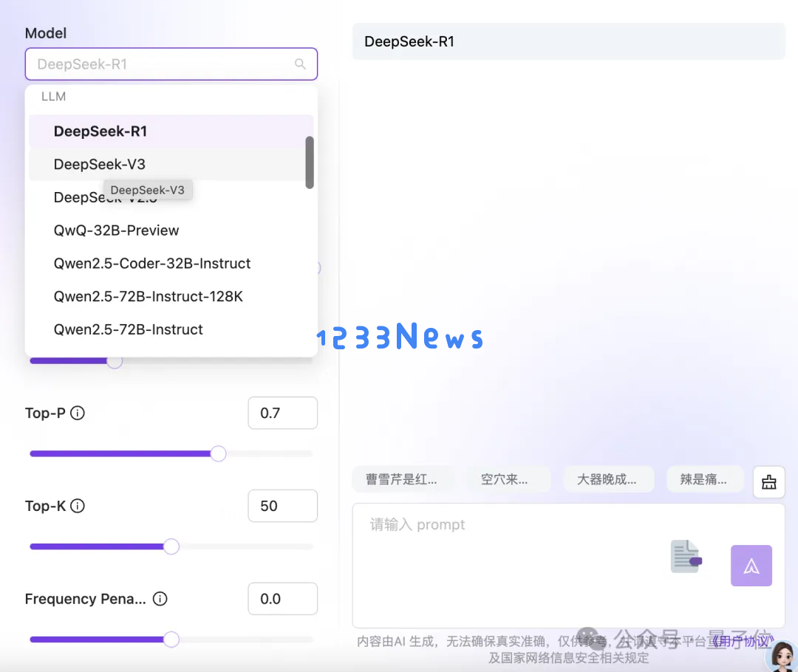
Task: Focus the Top-K value field 50
Action: coord(282,506)
